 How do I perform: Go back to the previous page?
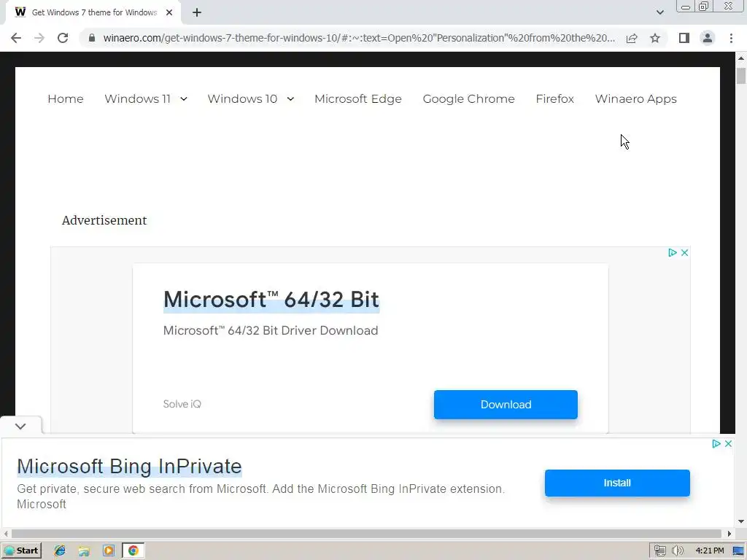[x=16, y=38]
